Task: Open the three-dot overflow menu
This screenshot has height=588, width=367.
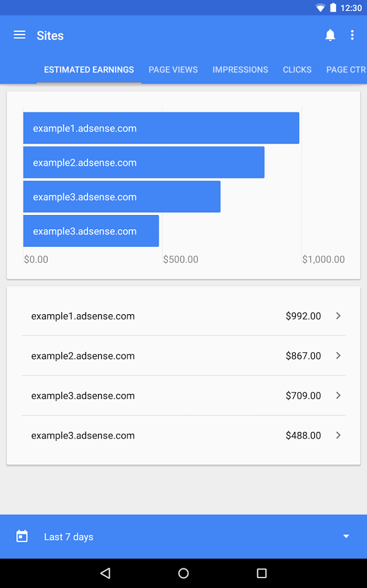Action: [352, 35]
